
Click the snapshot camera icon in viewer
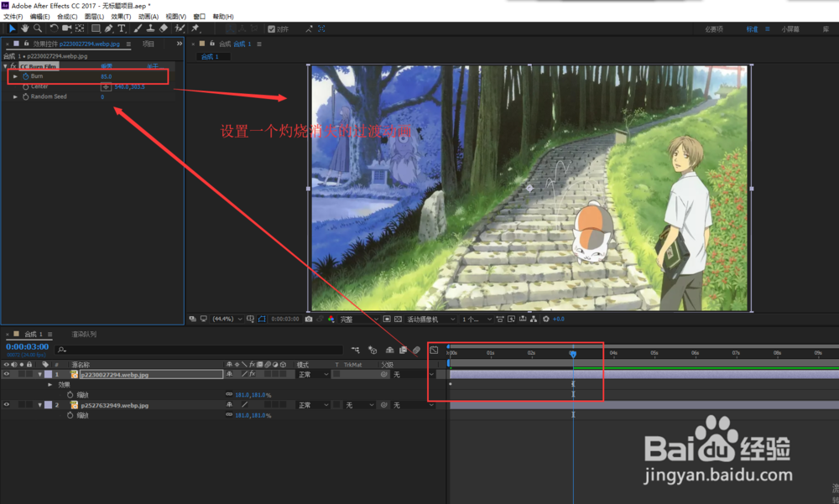click(x=309, y=319)
